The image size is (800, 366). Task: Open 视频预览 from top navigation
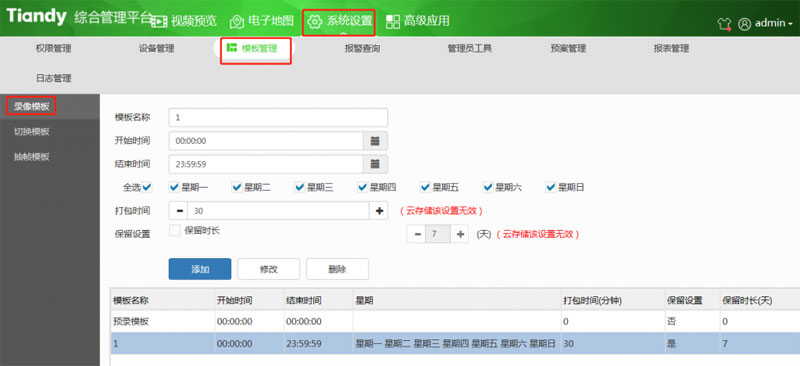(185, 21)
